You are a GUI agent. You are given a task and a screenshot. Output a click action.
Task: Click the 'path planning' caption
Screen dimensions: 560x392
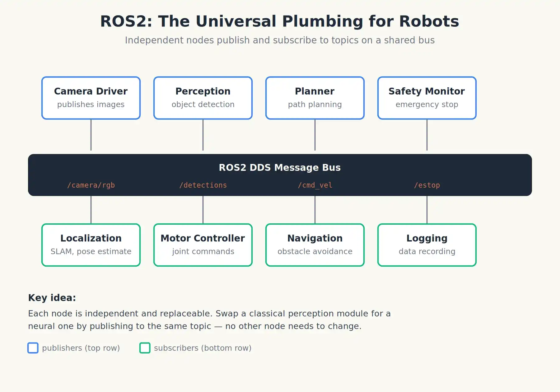[x=315, y=105]
